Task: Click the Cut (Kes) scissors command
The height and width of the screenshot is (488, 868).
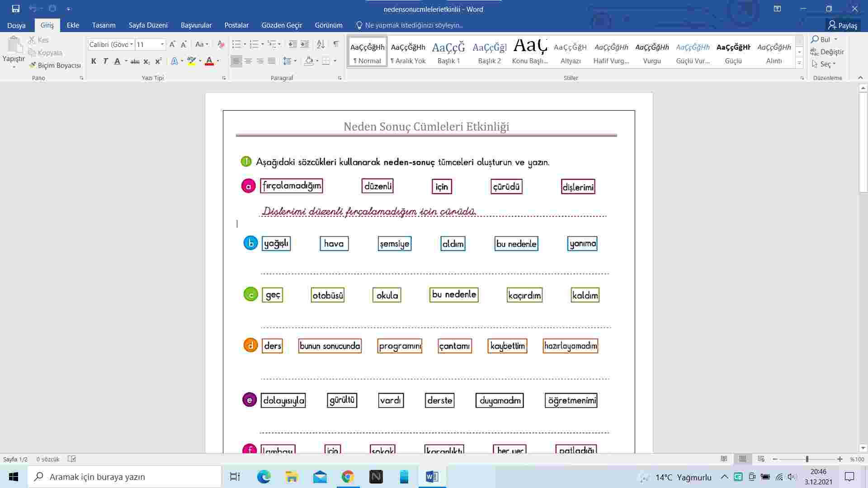Action: pyautogui.click(x=38, y=40)
